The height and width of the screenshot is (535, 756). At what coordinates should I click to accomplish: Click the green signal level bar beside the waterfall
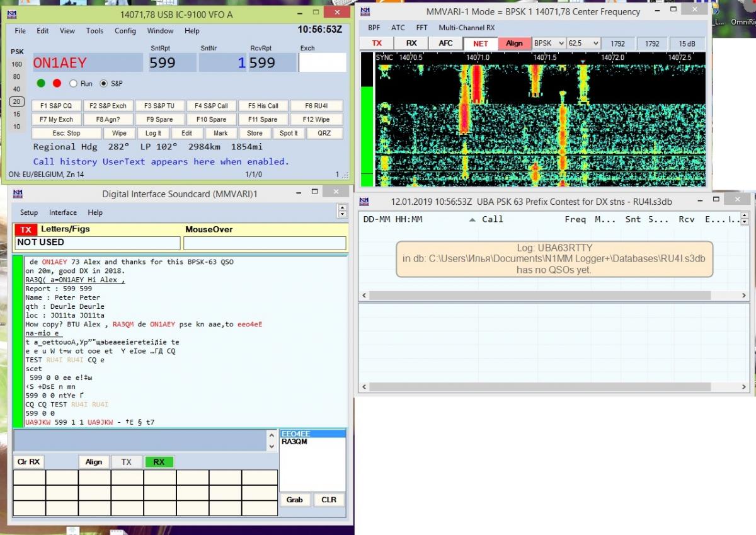[366, 135]
